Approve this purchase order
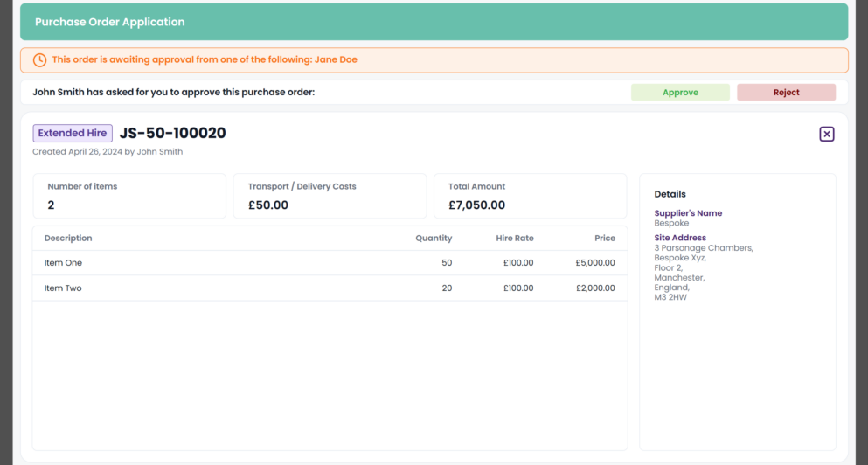Image resolution: width=868 pixels, height=465 pixels. 680,93
